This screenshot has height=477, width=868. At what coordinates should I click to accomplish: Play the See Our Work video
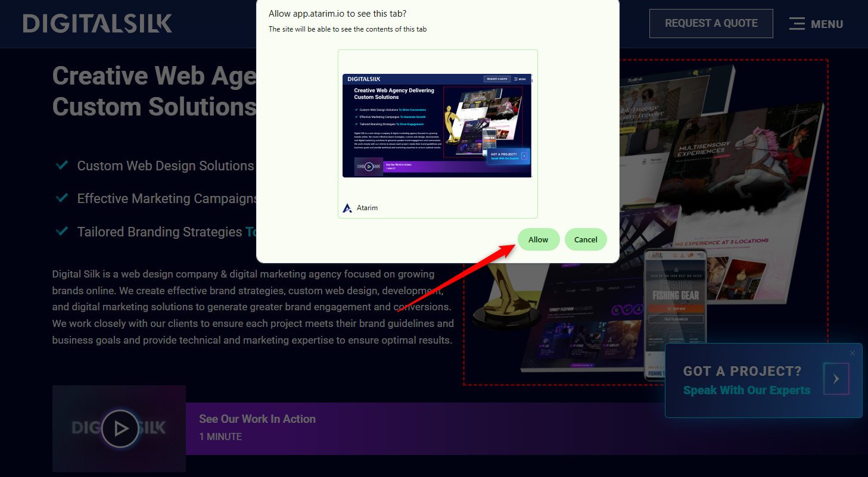pos(120,428)
